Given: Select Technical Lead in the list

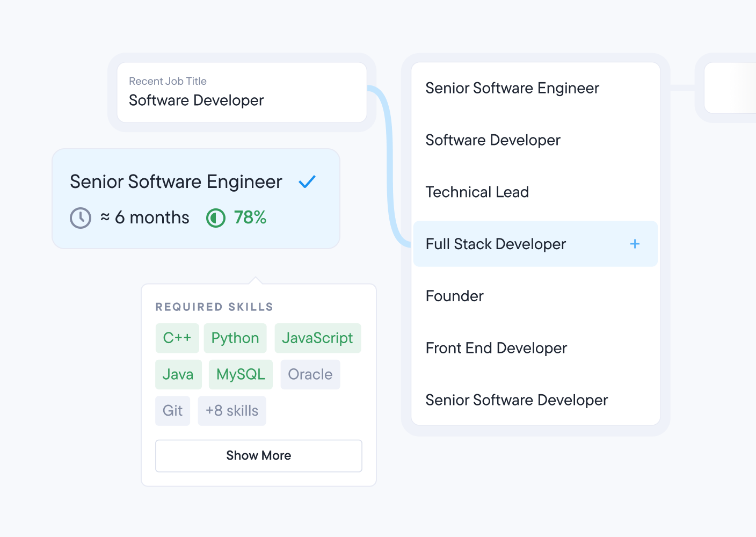Looking at the screenshot, I should [x=477, y=192].
